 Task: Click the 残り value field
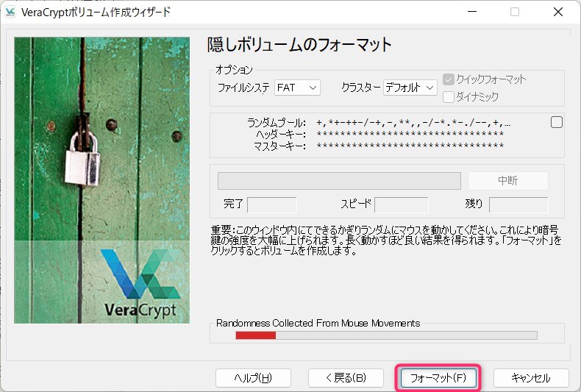(518, 205)
